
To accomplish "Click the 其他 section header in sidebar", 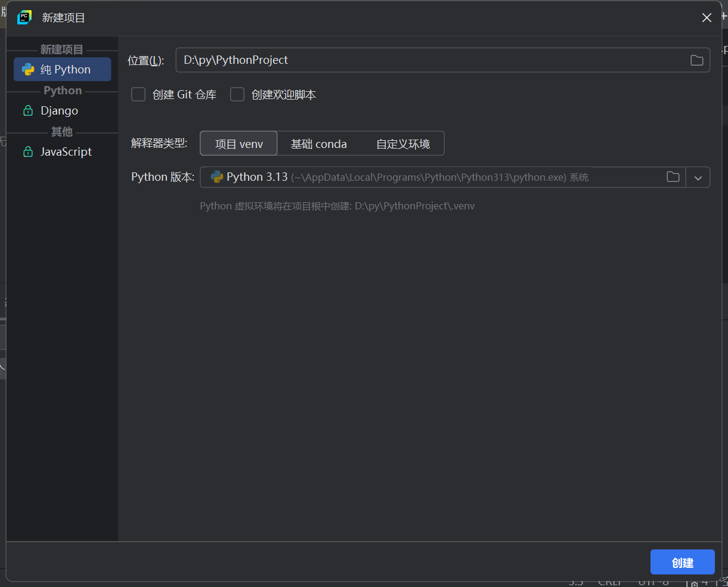I will (62, 131).
